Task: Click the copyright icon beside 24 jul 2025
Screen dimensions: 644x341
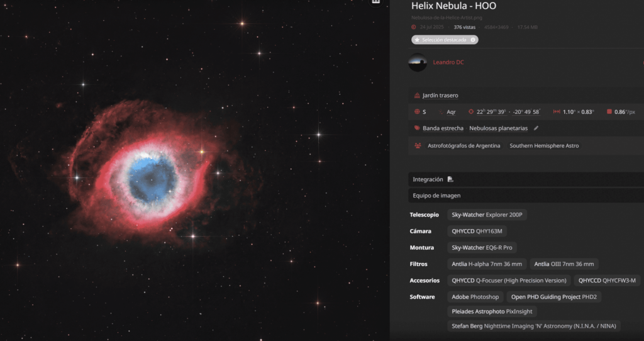Action: 414,27
